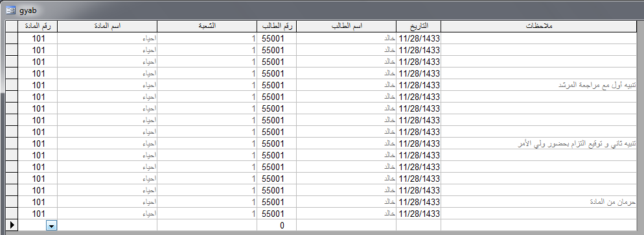Click the empty اسم الطالب cell in new row
Image resolution: width=644 pixels, height=235 pixels.
pyautogui.click(x=346, y=225)
